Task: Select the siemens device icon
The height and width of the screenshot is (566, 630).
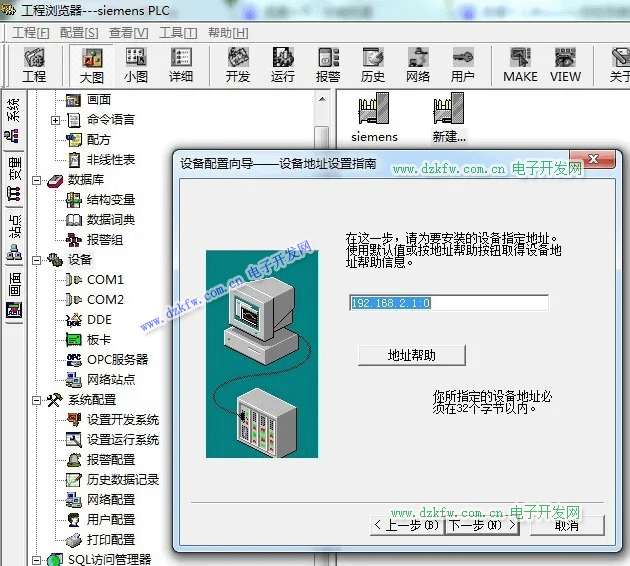Action: pos(374,117)
